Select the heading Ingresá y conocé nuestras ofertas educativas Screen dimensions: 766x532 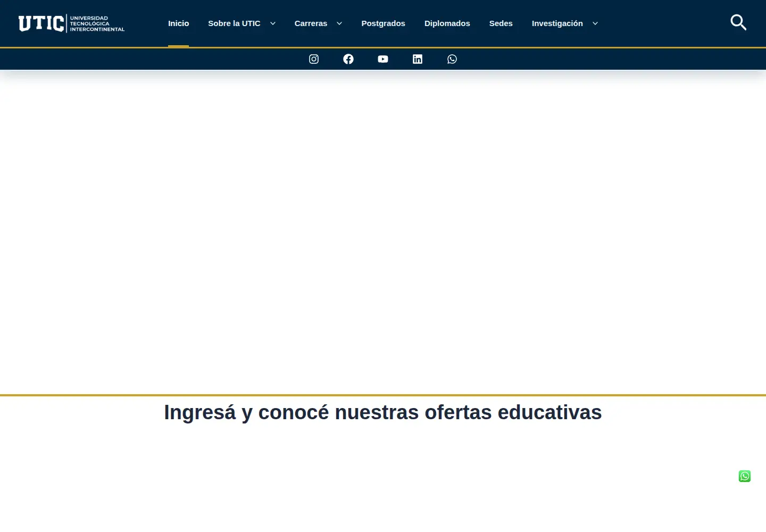(x=383, y=412)
